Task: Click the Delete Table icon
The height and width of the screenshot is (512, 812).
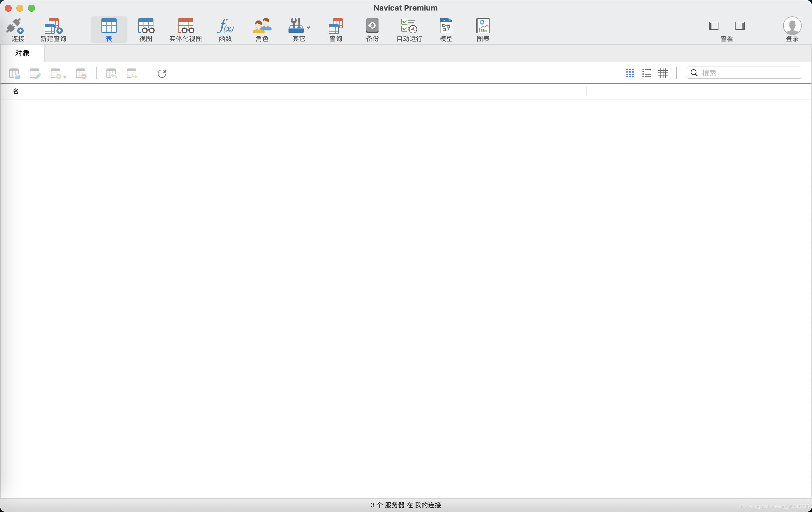Action: coord(81,73)
